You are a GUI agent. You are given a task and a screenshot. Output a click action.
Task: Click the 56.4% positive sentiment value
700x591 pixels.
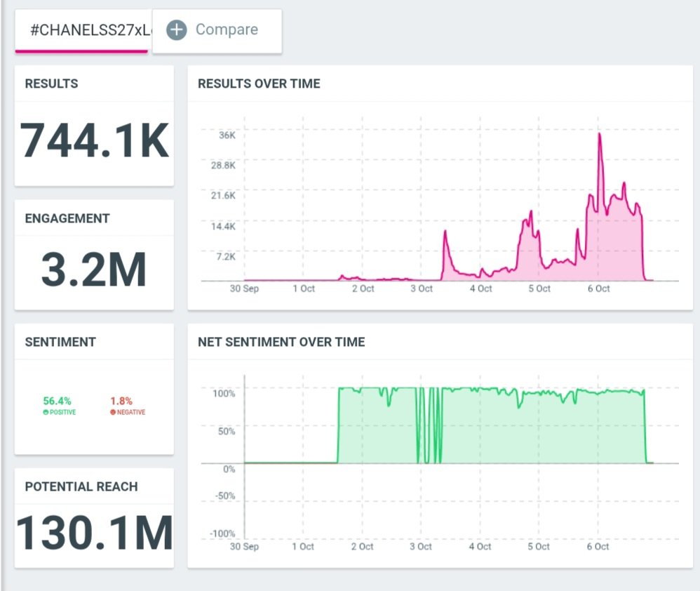coord(57,401)
